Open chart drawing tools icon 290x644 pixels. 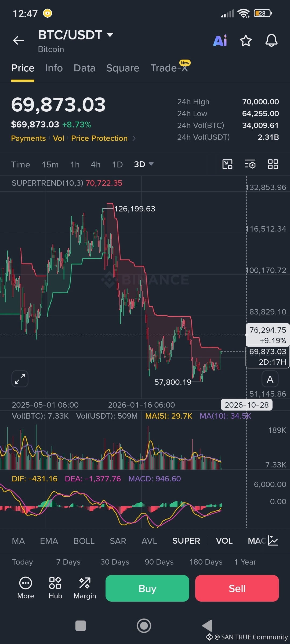point(227,164)
